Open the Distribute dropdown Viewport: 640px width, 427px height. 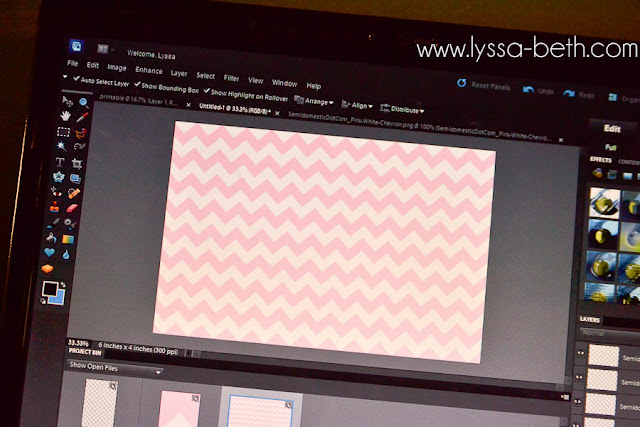click(402, 109)
